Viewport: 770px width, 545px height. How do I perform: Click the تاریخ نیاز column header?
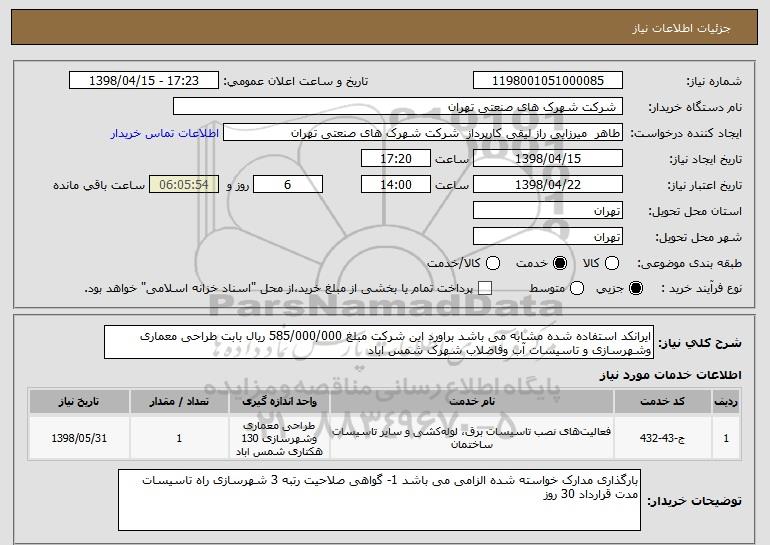tap(79, 402)
